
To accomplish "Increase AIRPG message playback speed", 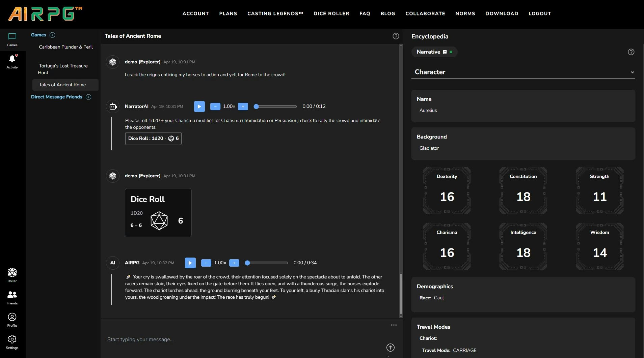I will 234,263.
